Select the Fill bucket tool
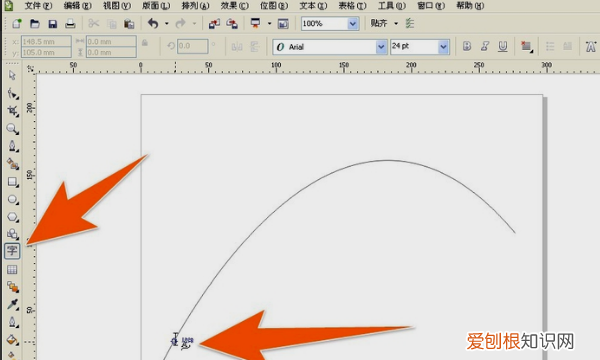This screenshot has height=360, width=600. tap(13, 339)
